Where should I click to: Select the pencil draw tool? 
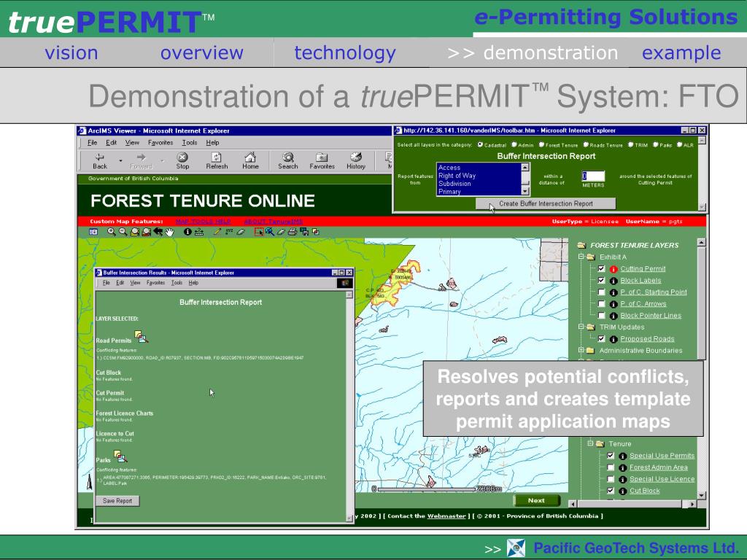click(217, 232)
